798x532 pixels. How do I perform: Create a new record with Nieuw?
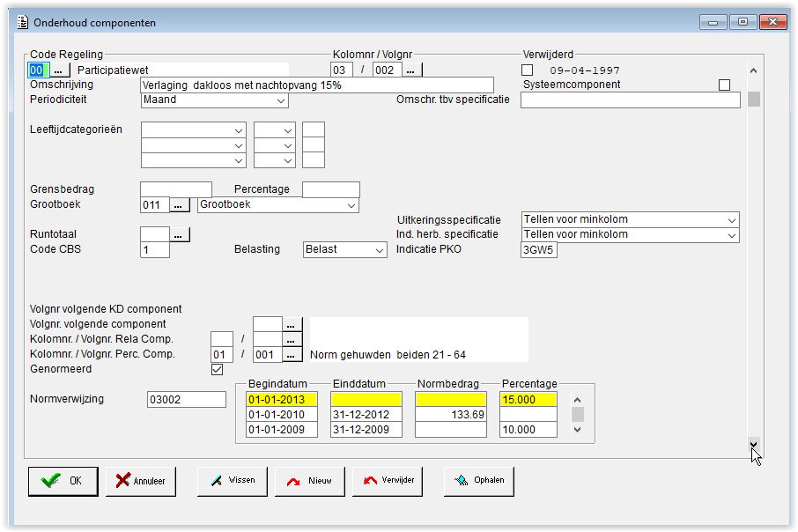[x=309, y=481]
